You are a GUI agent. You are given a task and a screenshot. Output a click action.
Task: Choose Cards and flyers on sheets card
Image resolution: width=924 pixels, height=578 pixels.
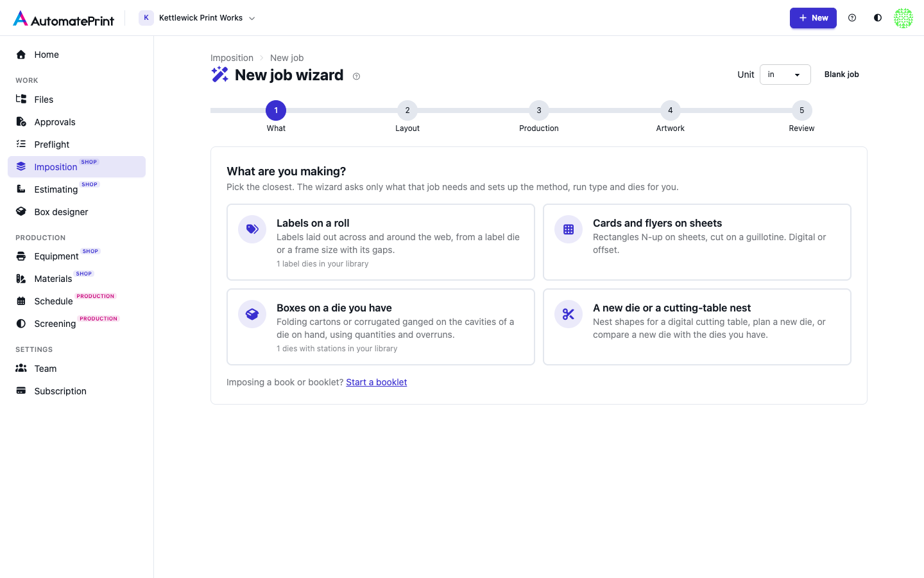[x=697, y=242]
